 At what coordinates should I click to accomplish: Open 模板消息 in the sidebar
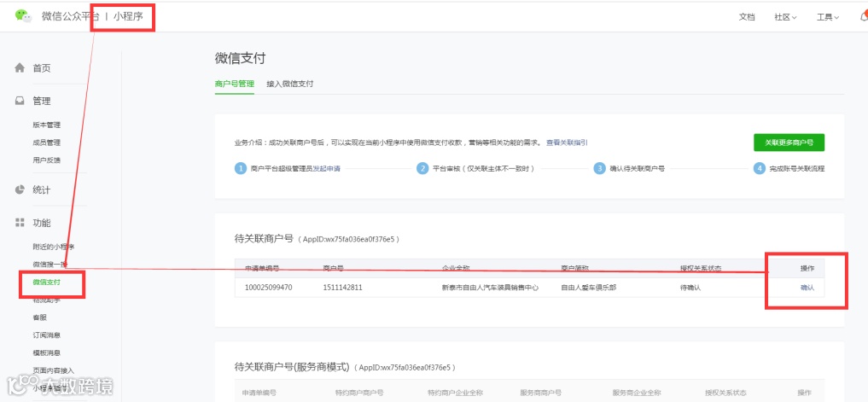[x=46, y=353]
